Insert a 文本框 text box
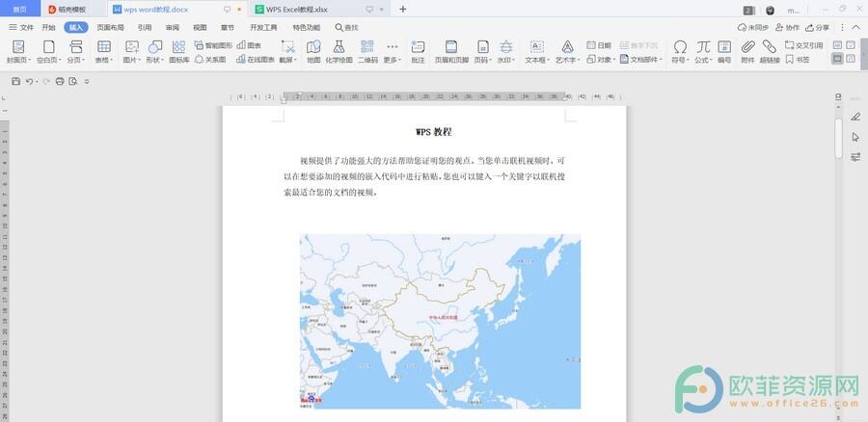This screenshot has height=422, width=868. click(x=537, y=51)
